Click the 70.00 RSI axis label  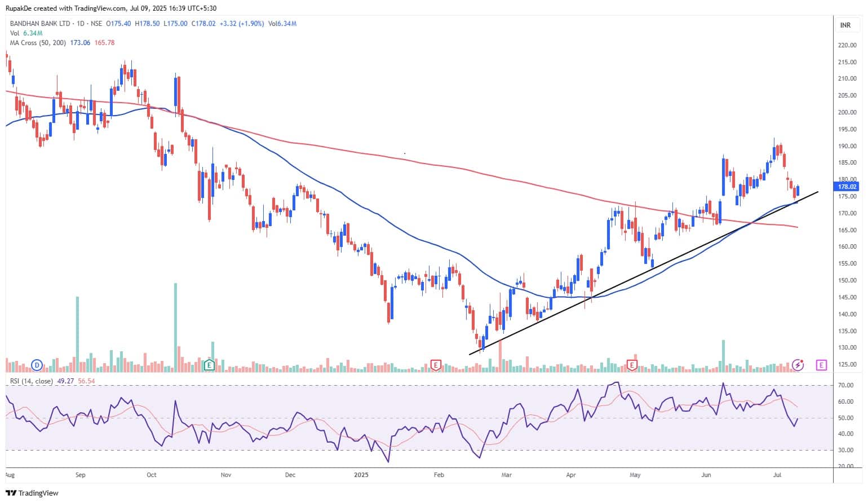pyautogui.click(x=846, y=385)
